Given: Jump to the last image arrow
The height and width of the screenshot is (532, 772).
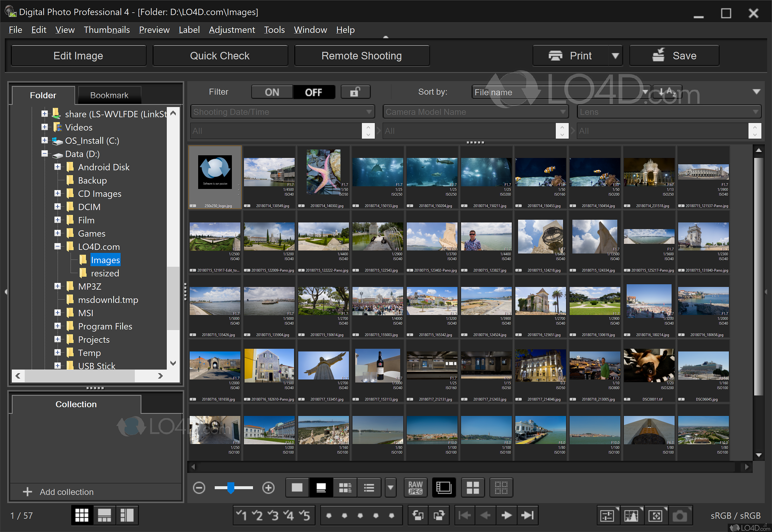Looking at the screenshot, I should (527, 516).
